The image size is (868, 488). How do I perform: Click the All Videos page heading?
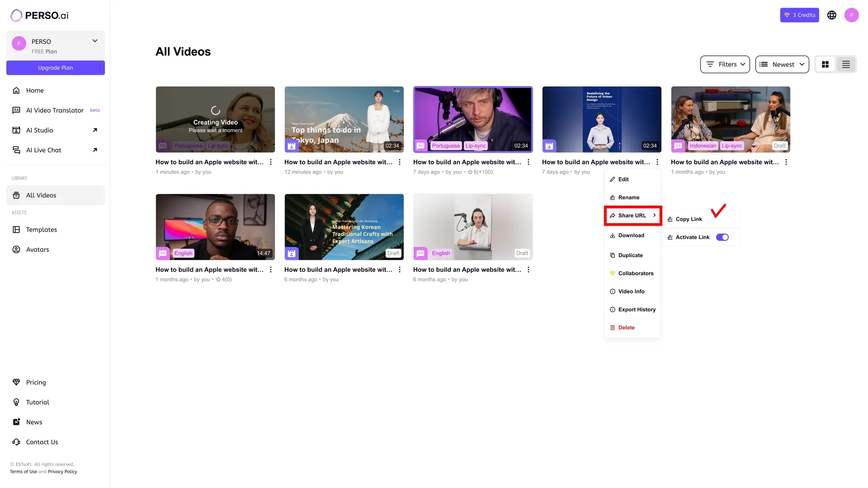click(x=183, y=52)
